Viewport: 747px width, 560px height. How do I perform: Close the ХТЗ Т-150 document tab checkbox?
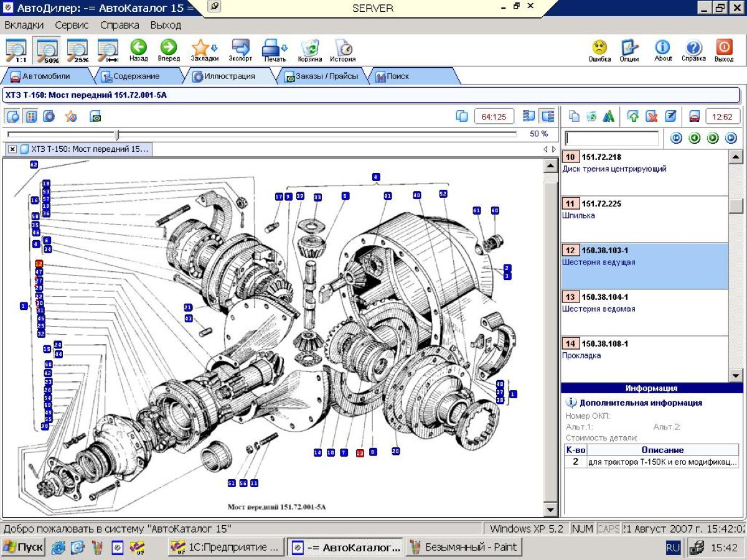12,149
